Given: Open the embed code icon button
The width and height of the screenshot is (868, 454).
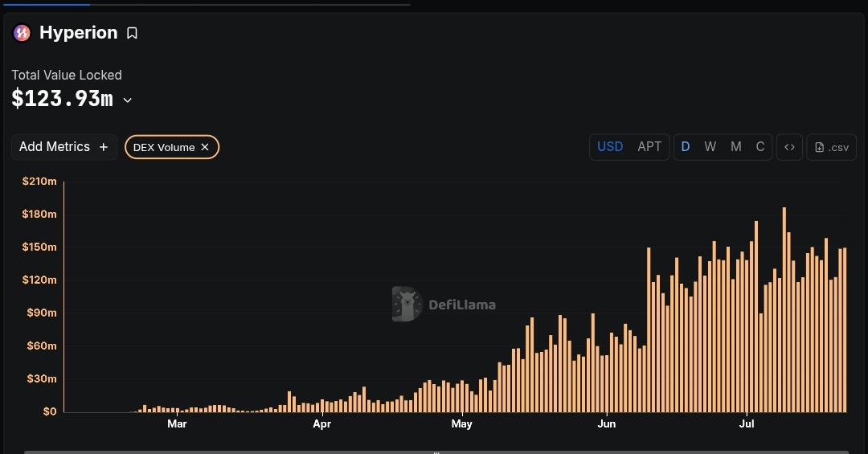Looking at the screenshot, I should [789, 147].
